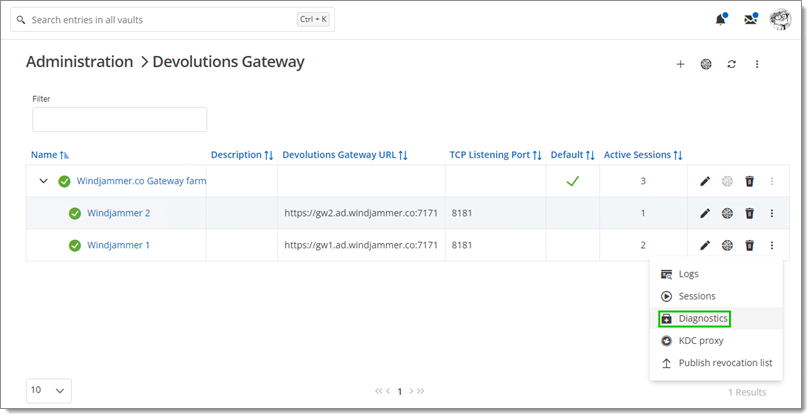
Task: Edit Windjammer 2 with pencil icon
Action: tap(705, 213)
